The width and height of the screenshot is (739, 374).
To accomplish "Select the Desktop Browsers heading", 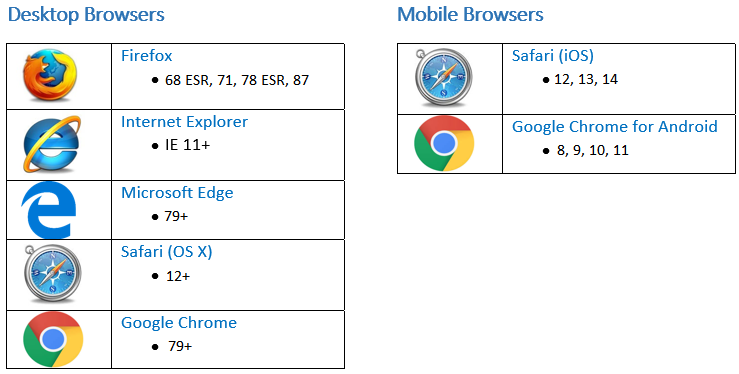I will (x=86, y=15).
